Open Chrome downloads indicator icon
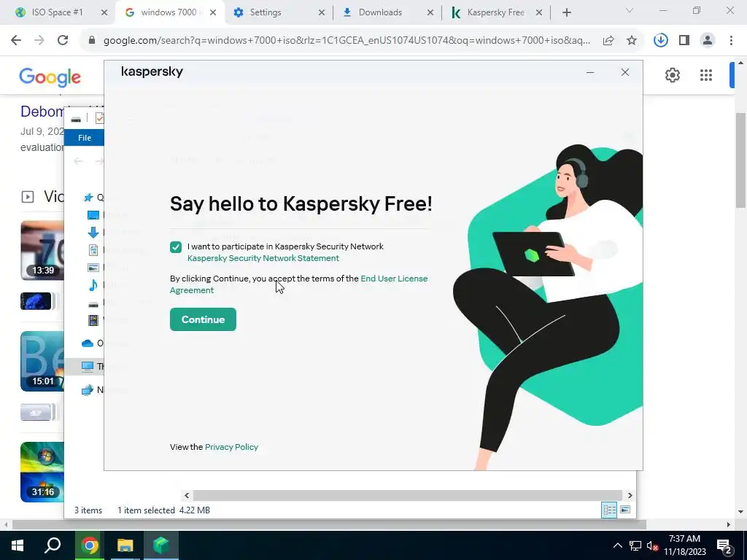The height and width of the screenshot is (560, 747). coord(660,41)
